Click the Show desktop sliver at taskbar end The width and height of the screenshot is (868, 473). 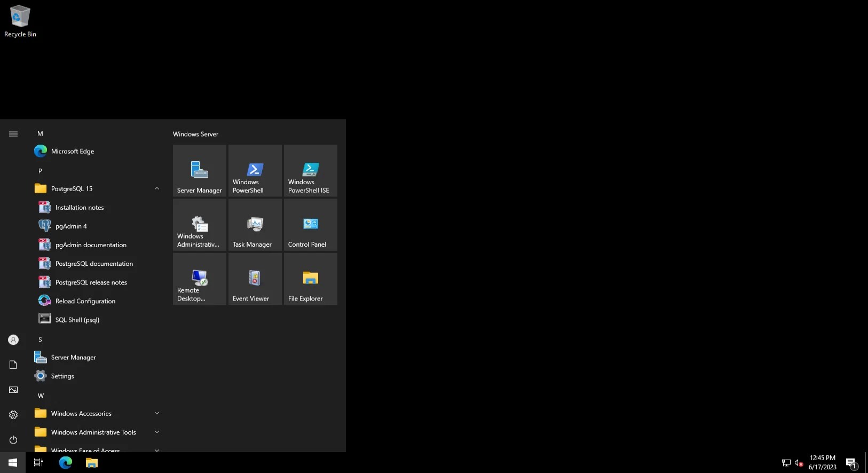pos(866,463)
